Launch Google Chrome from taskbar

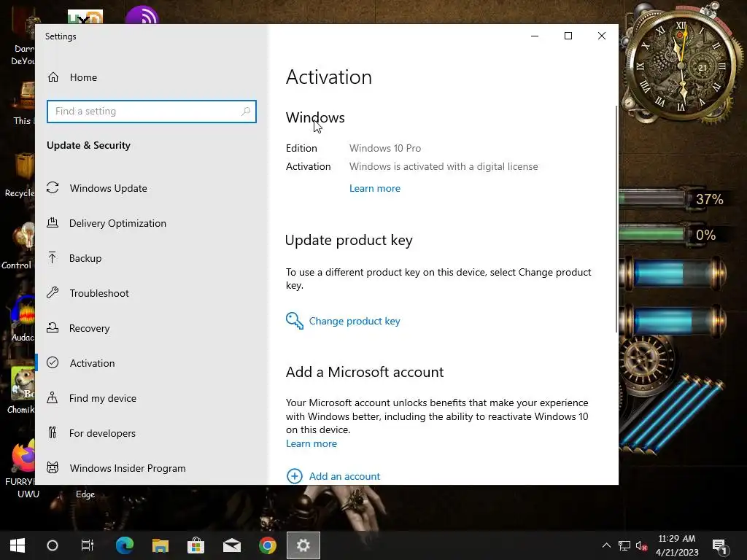pyautogui.click(x=267, y=545)
